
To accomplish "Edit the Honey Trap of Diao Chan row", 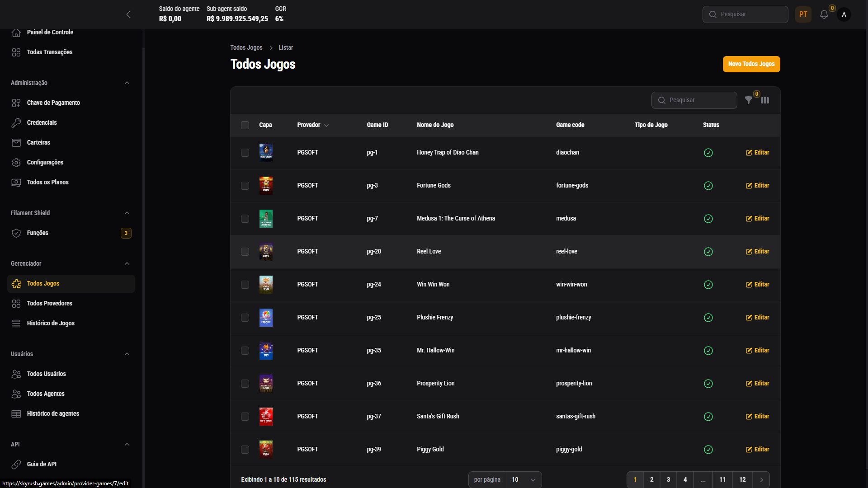I will pos(757,153).
